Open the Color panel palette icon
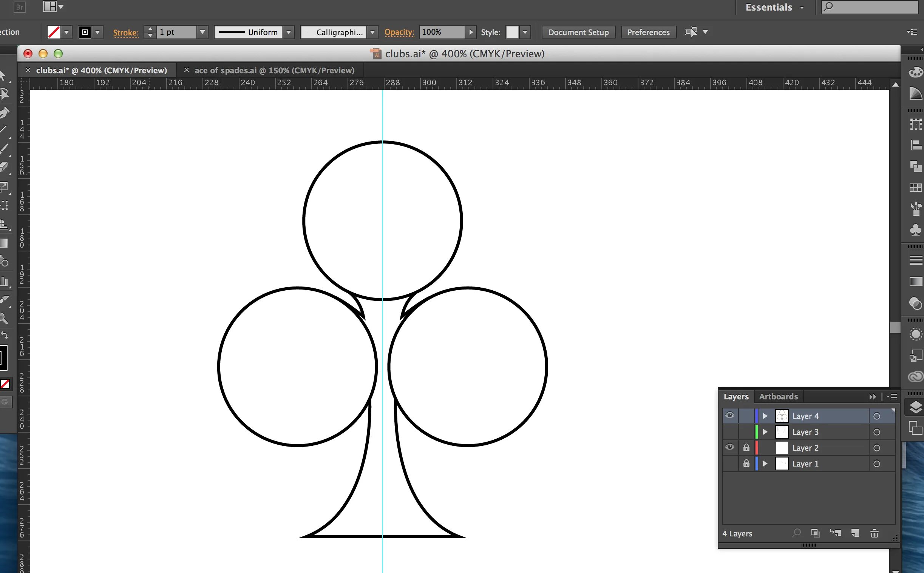Viewport: 924px width, 573px height. (915, 72)
